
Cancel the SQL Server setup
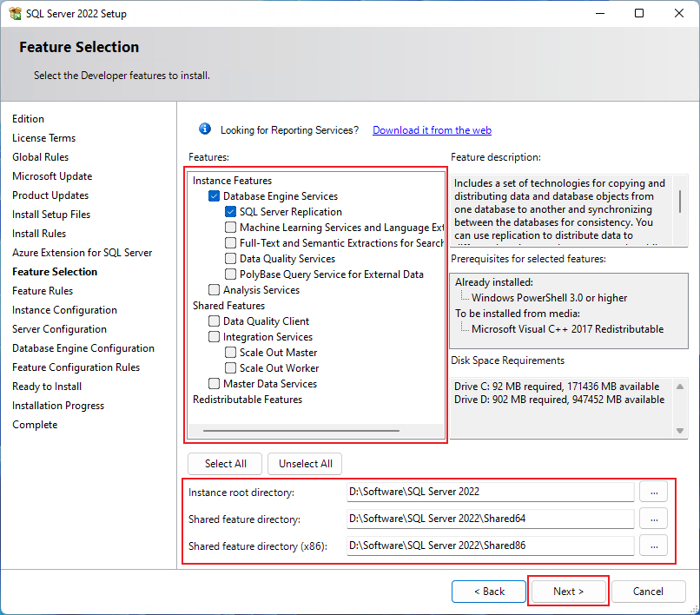coord(648,592)
